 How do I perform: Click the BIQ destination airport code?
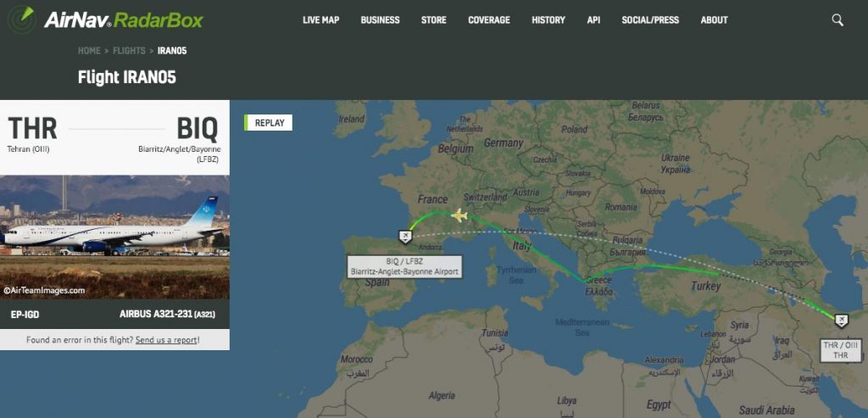[197, 128]
